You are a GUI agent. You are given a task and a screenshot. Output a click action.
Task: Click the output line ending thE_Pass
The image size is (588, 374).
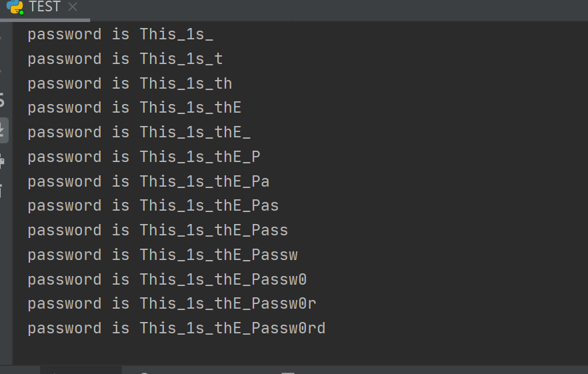tap(157, 230)
